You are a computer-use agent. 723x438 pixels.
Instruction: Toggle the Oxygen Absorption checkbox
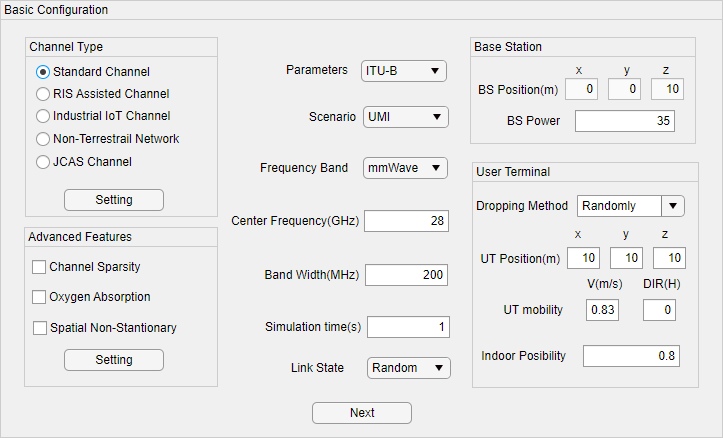click(x=40, y=297)
